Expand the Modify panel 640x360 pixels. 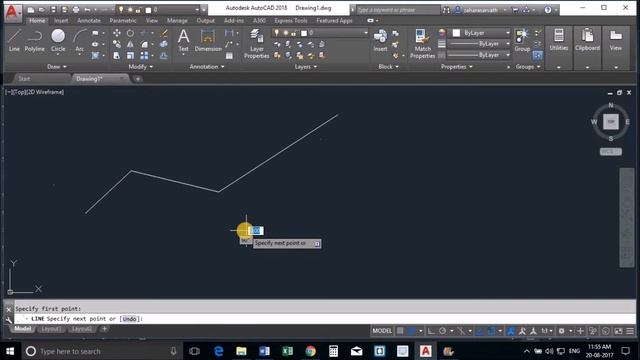[x=141, y=67]
